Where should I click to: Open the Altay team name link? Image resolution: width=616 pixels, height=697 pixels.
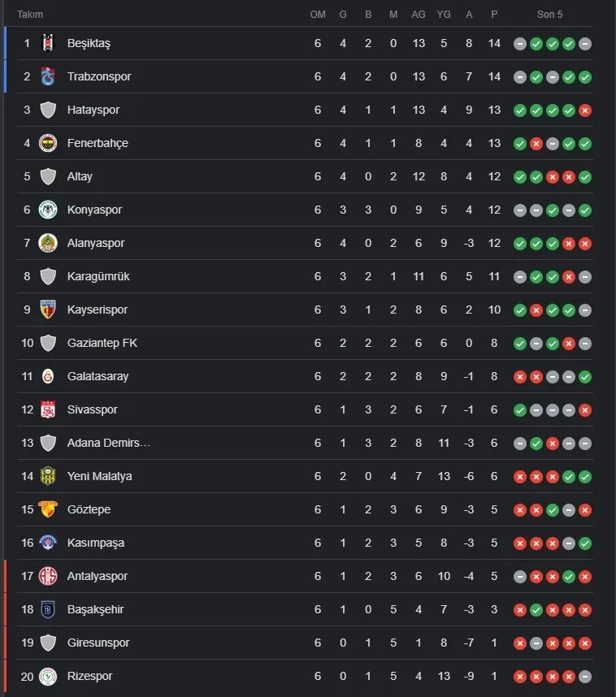pos(80,176)
